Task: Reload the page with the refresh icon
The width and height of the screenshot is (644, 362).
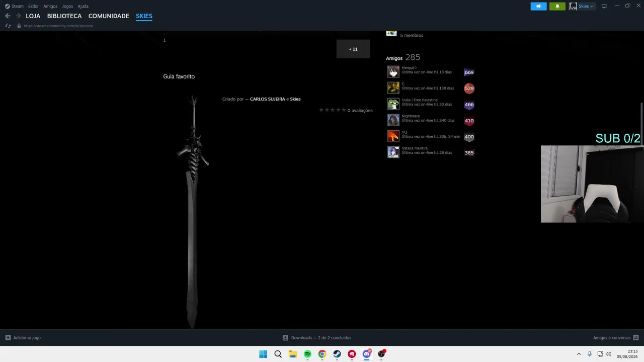Action: pyautogui.click(x=8, y=26)
